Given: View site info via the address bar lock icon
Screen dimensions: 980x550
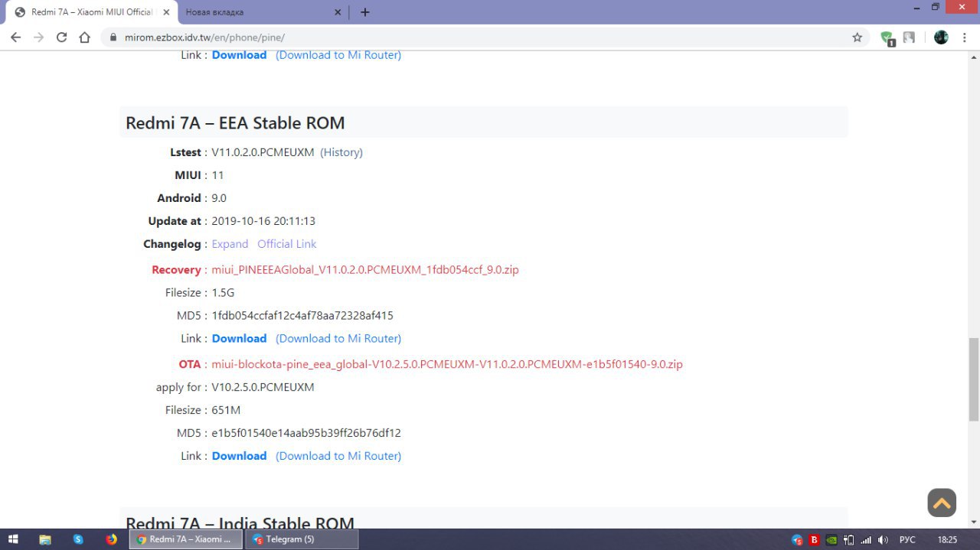Looking at the screenshot, I should (x=113, y=37).
